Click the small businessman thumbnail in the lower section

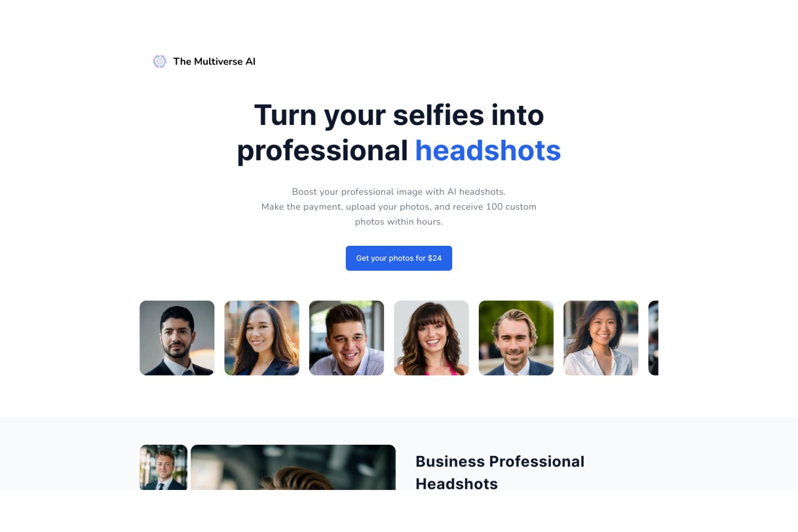(163, 467)
